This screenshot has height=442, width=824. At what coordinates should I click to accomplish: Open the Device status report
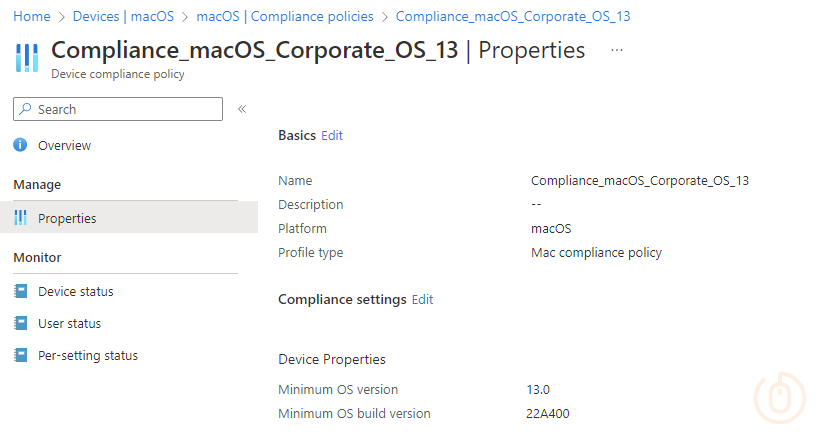[x=75, y=291]
